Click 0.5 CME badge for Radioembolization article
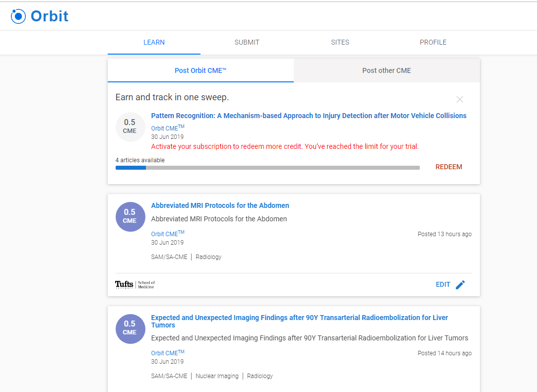This screenshot has height=392, width=537. click(130, 328)
